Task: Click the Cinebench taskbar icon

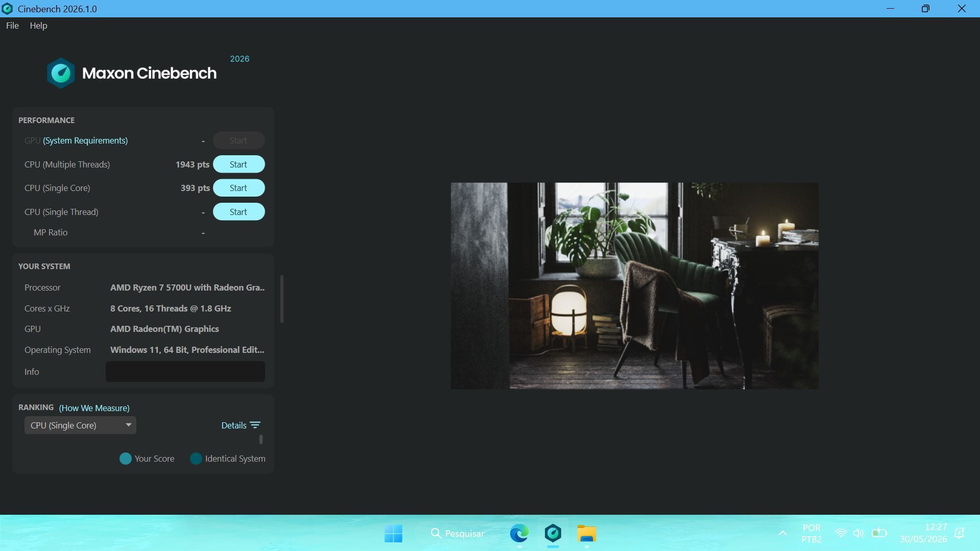Action: click(x=553, y=534)
